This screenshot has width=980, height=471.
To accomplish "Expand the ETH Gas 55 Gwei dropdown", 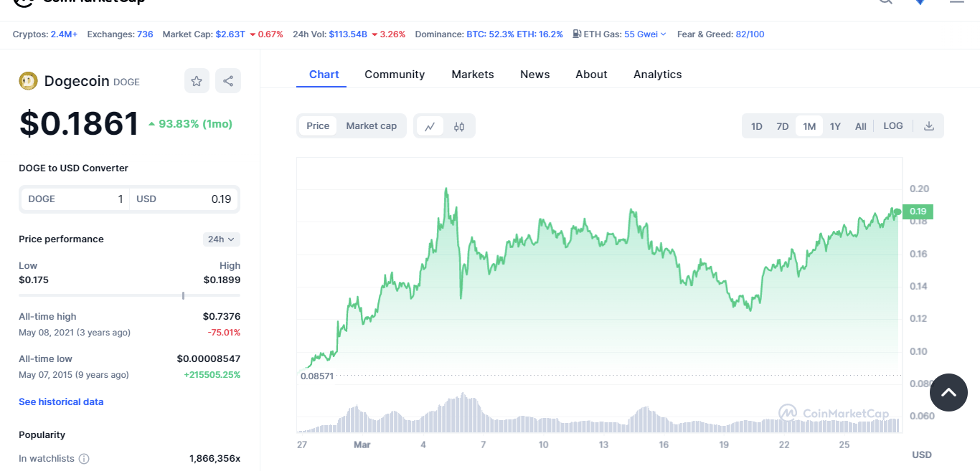I will pyautogui.click(x=645, y=34).
